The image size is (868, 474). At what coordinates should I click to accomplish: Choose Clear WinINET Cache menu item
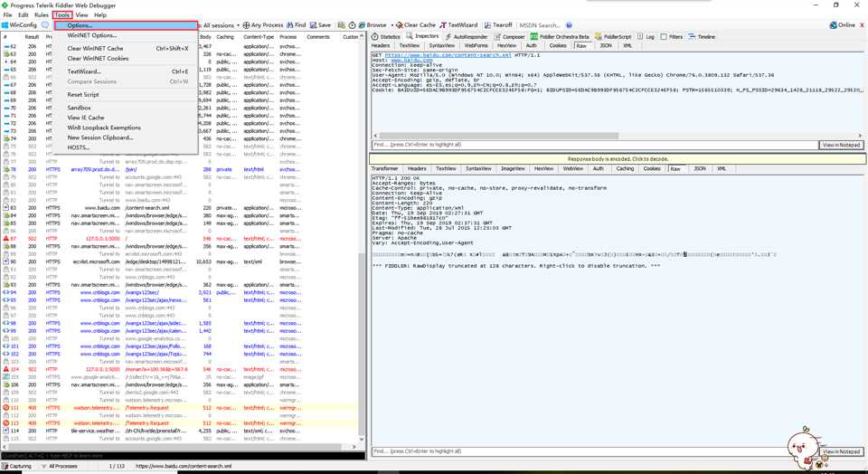pos(126,48)
